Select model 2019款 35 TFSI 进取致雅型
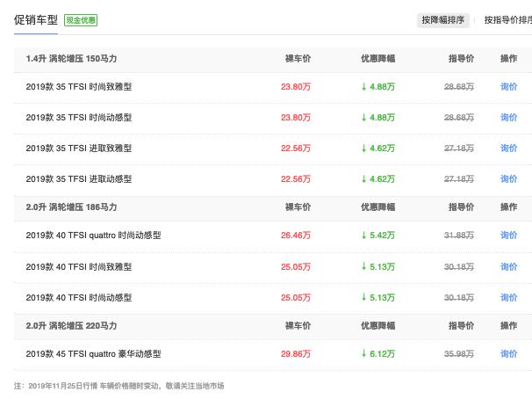The width and height of the screenshot is (532, 399). coord(79,148)
